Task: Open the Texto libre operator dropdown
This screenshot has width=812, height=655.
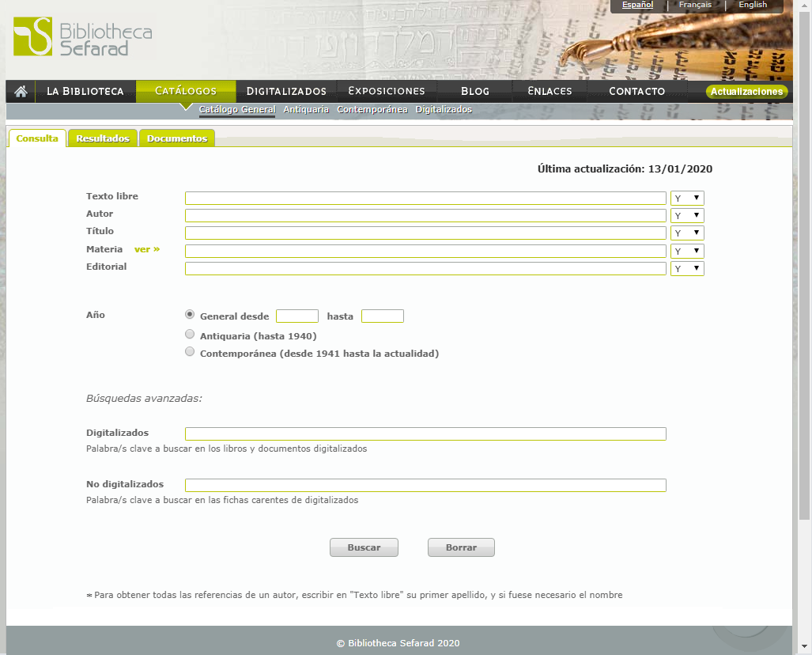Action: tap(687, 198)
